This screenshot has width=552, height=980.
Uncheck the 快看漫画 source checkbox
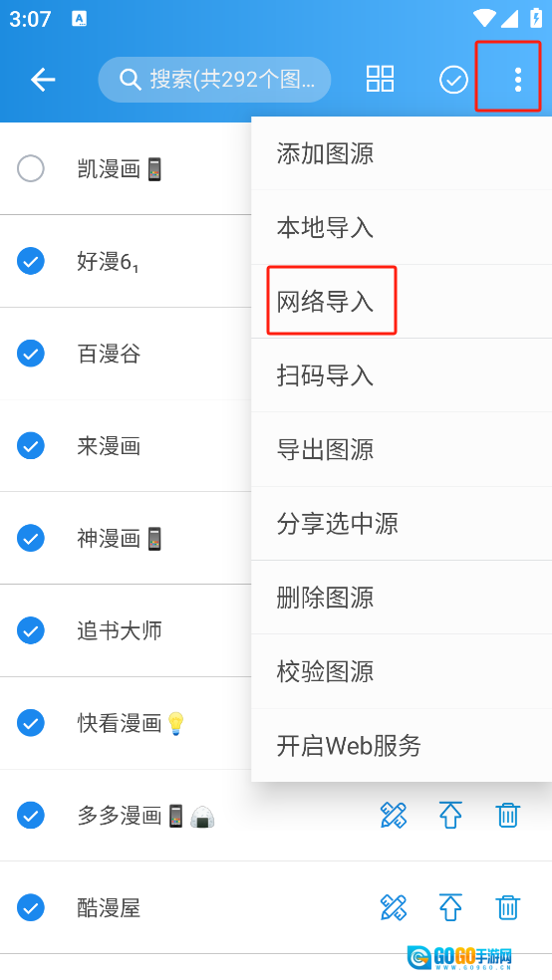point(31,723)
